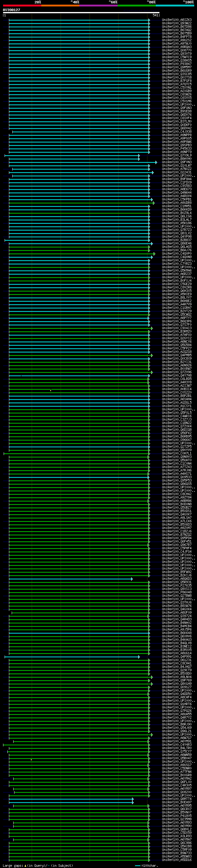Open hit UniRef100_B4FPT8

click(x=177, y=37)
